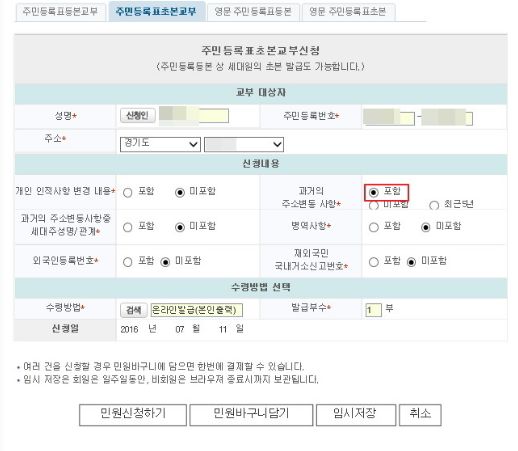Select 최근5년 for 과거의 주소변동 사항

click(x=434, y=205)
